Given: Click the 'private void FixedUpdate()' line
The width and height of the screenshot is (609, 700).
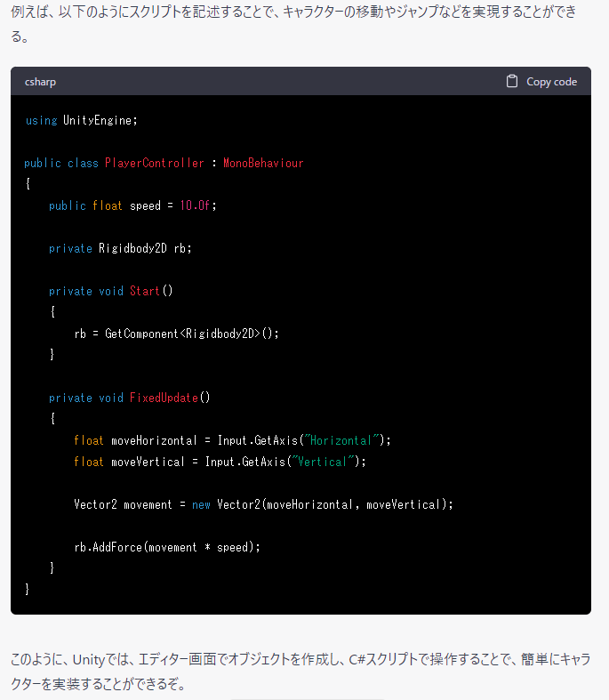Looking at the screenshot, I should [130, 398].
